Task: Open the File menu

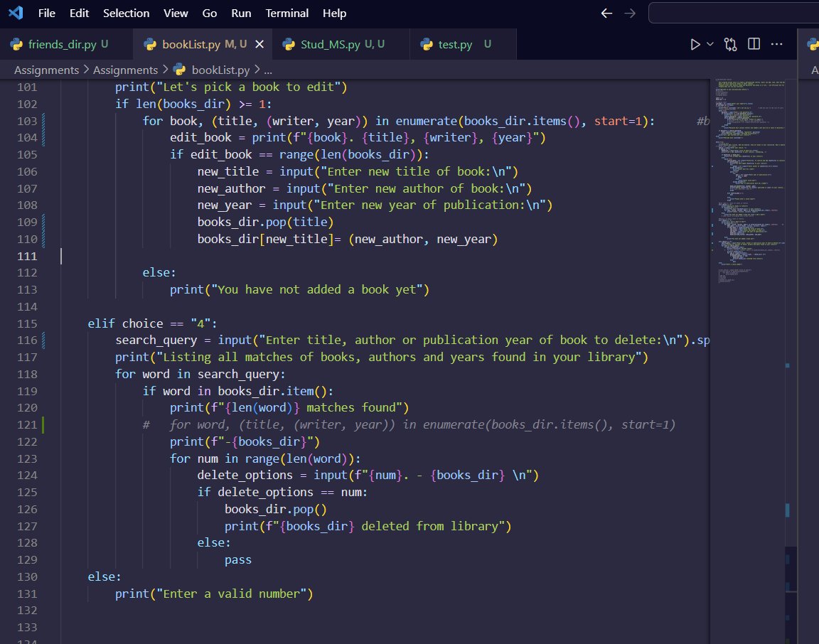Action: click(46, 13)
